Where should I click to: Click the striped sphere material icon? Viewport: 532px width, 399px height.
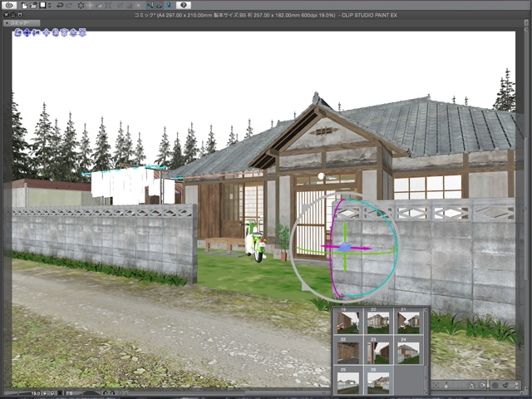pos(495,385)
